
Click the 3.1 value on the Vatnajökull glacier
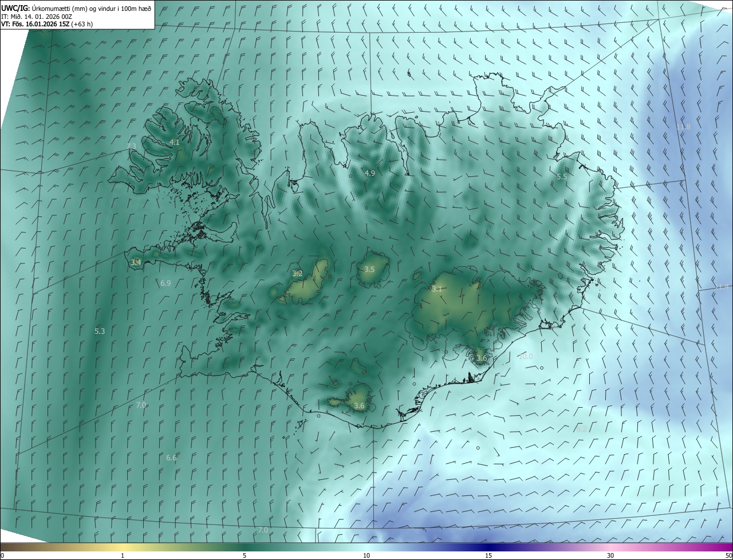(436, 289)
